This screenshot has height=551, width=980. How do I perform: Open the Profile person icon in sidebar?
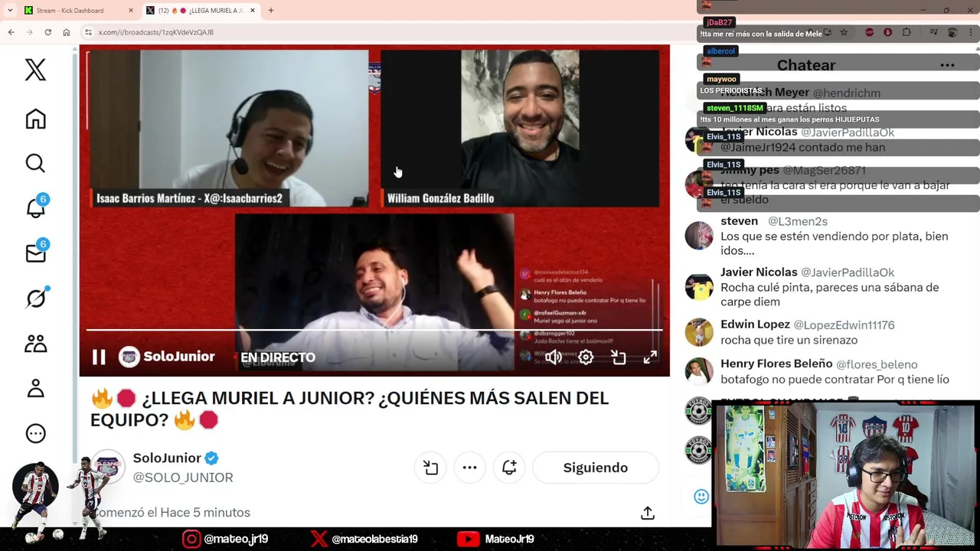[x=35, y=388]
